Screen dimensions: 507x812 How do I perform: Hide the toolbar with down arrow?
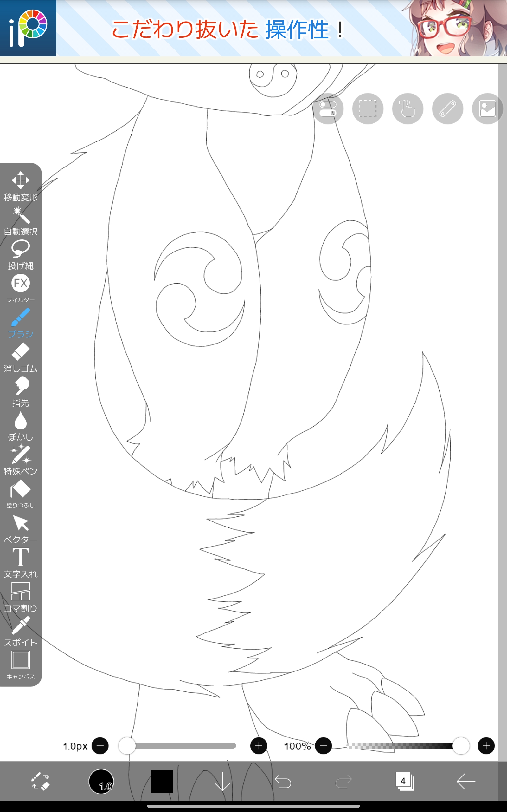(222, 782)
